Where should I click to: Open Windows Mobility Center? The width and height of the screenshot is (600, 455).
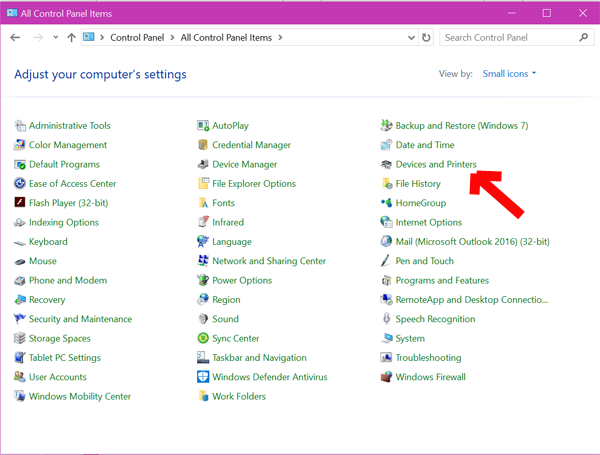pyautogui.click(x=80, y=396)
